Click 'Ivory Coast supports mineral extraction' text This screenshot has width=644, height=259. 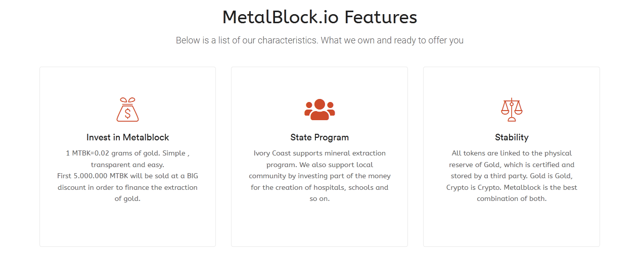tap(319, 153)
